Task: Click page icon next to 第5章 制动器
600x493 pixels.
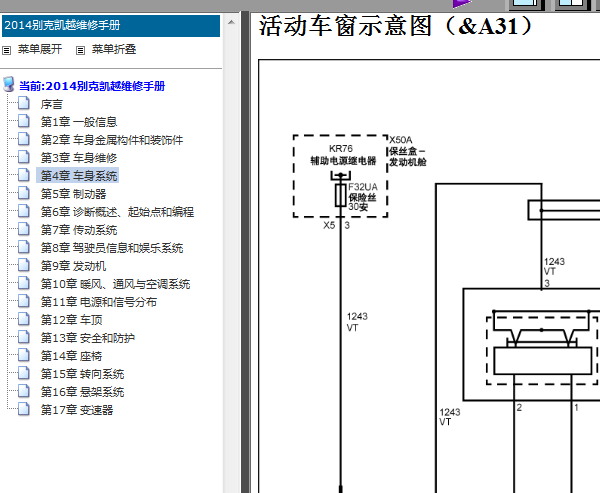Action: pos(24,193)
